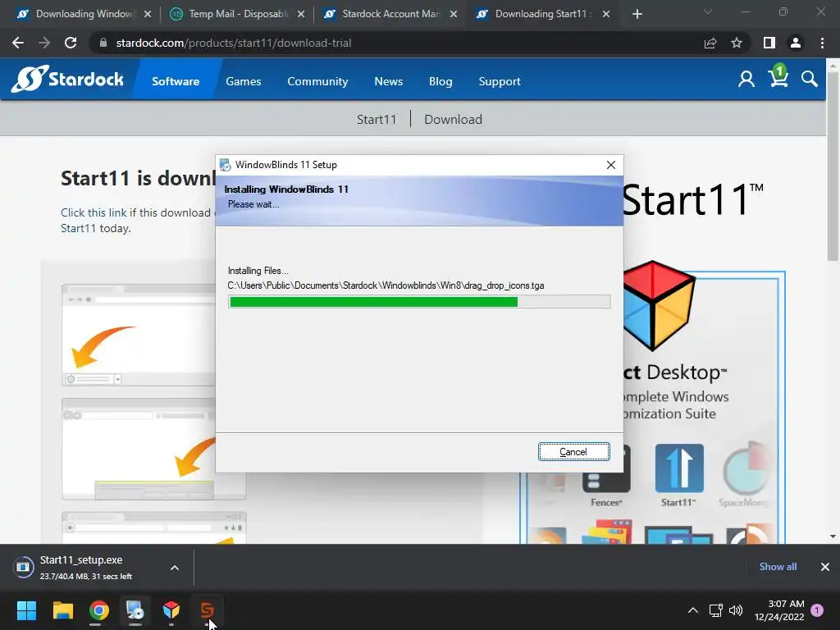Open the Software menu
Viewport: 840px width, 630px height.
coord(176,81)
